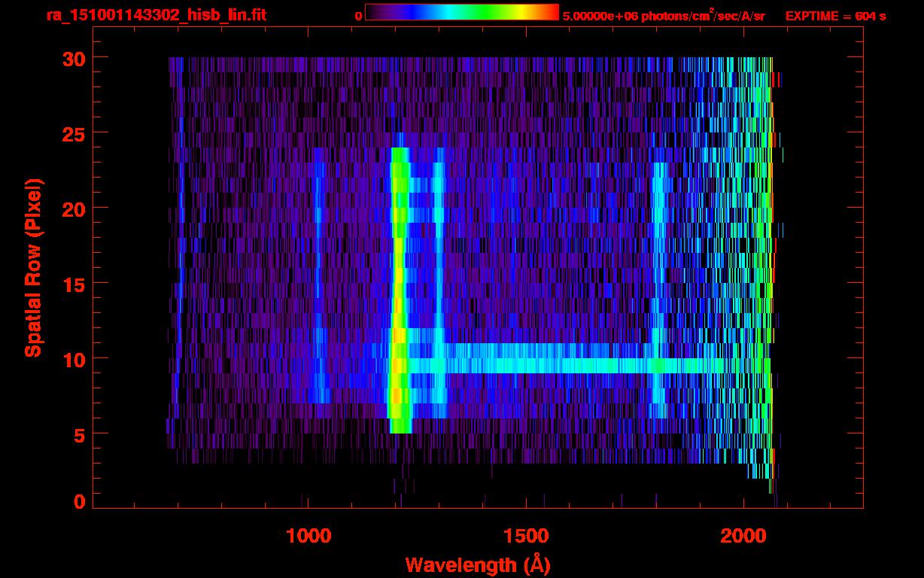Click the colorbar minimum label 0
The height and width of the screenshot is (578, 924).
359,16
